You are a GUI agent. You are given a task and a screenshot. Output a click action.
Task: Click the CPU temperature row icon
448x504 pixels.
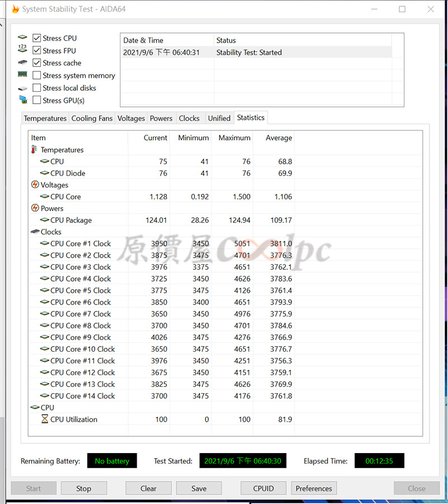(x=44, y=161)
